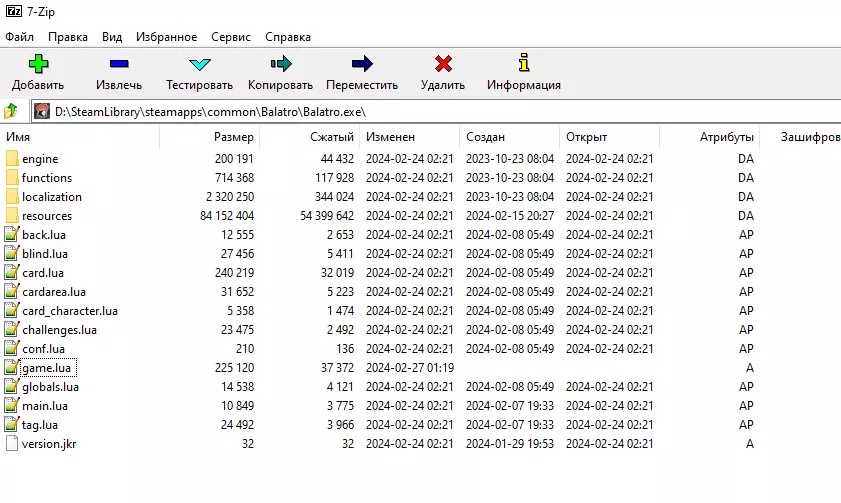Click the address path input field
Viewport: 841px width, 503px height.
pos(436,112)
